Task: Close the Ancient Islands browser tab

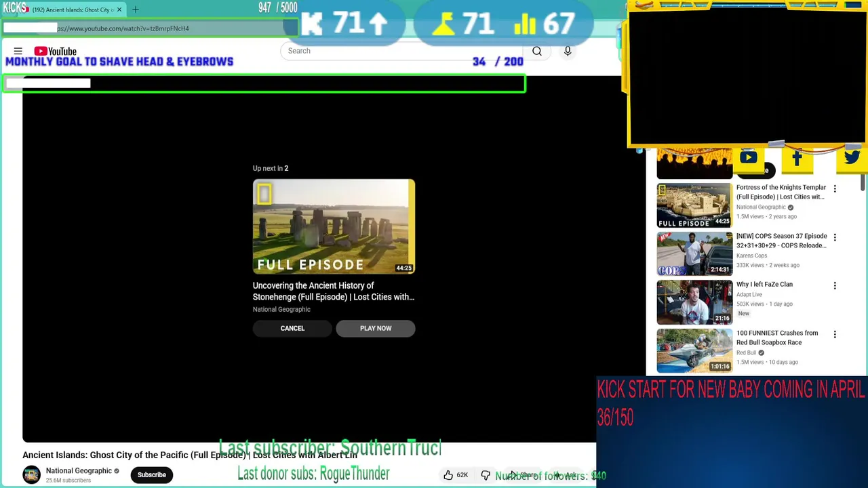Action: [x=119, y=9]
